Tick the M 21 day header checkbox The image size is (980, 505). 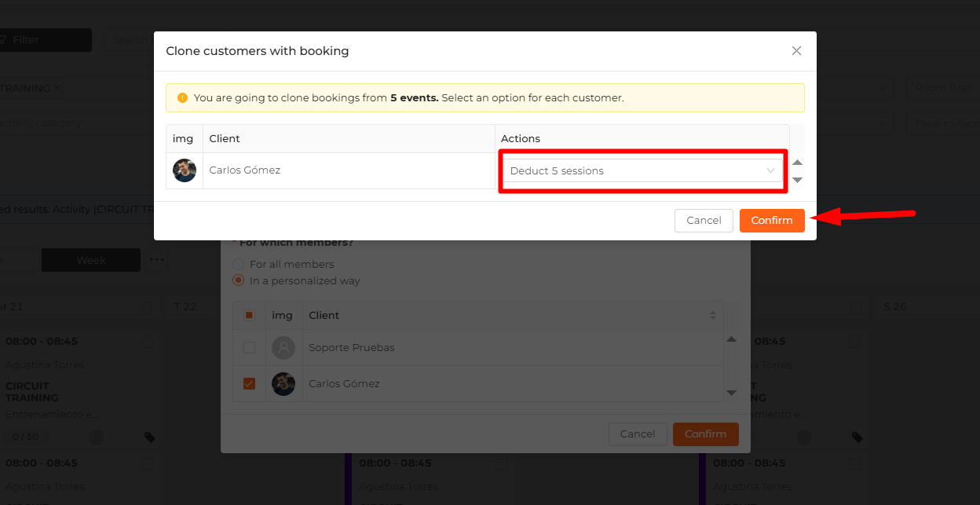coord(148,307)
